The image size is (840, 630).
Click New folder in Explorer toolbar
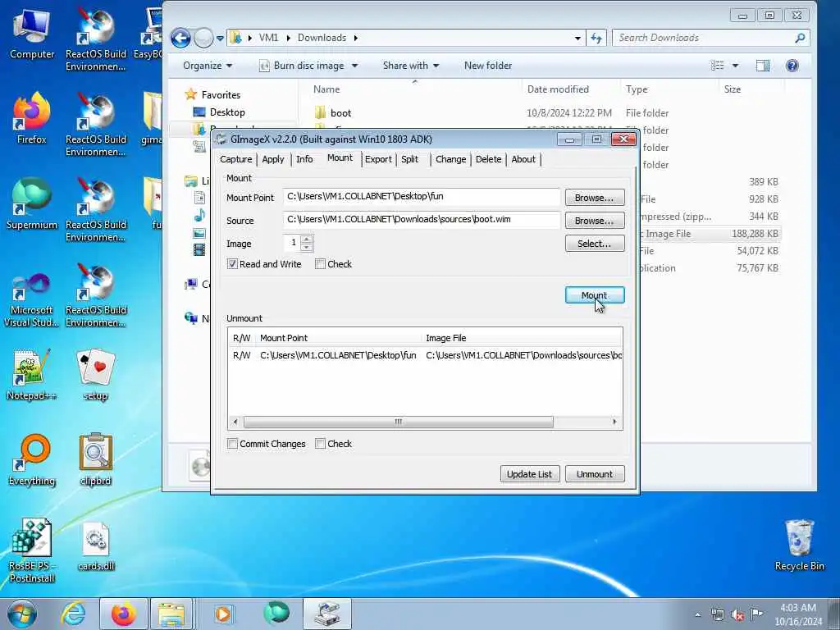488,66
